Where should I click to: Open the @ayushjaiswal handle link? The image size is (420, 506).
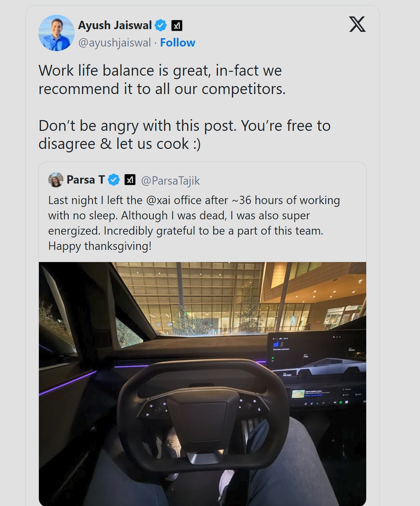115,43
